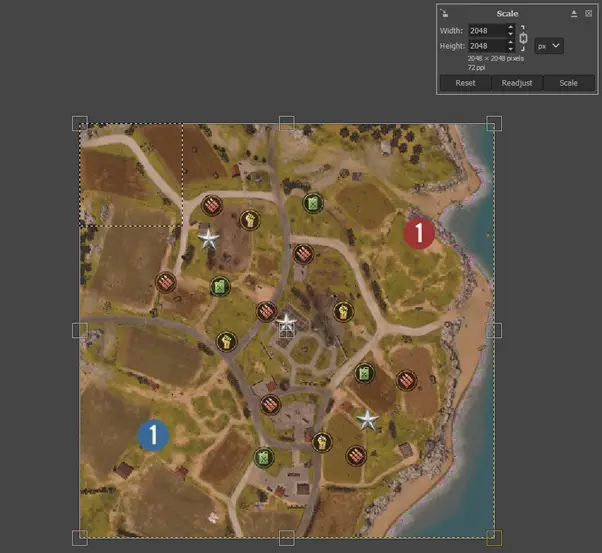The height and width of the screenshot is (553, 602).
Task: Toggle the width-height chain link
Action: click(x=523, y=38)
